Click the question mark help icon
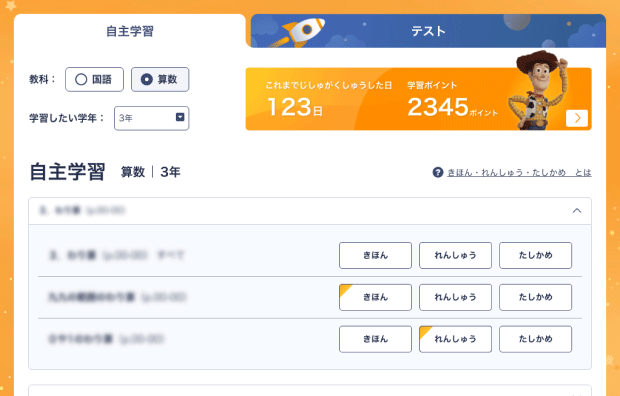Viewport: 620px width, 396px height. 437,172
